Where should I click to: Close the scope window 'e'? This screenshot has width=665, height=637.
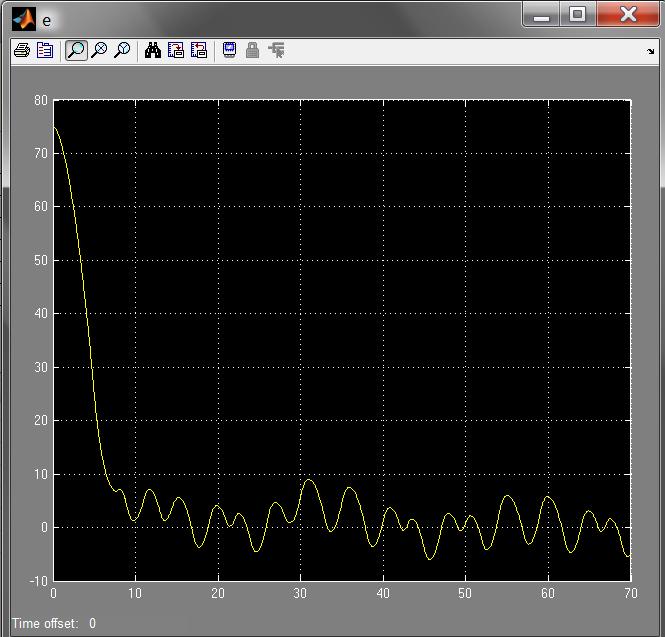point(628,15)
